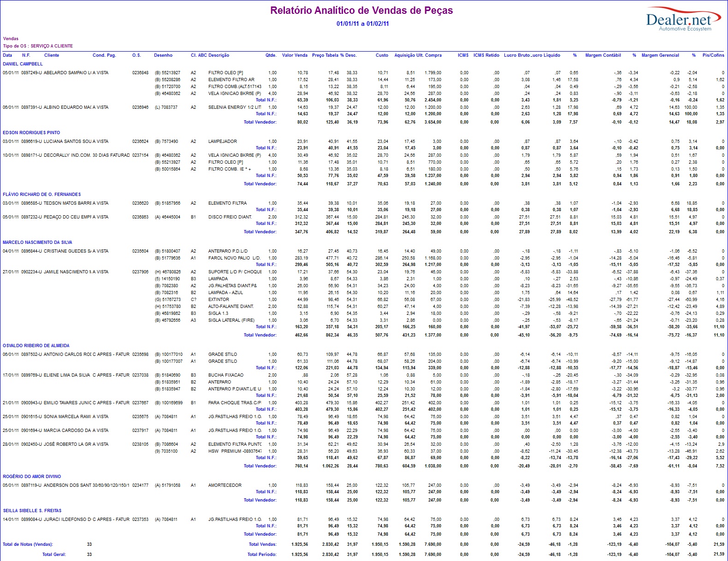Click description EXTINTOR
The image size is (728, 561).
(x=219, y=300)
